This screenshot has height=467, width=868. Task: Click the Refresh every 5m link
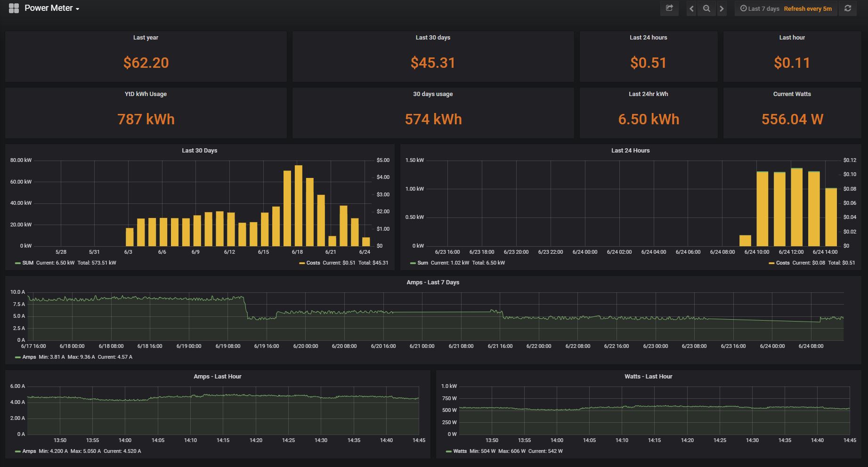pyautogui.click(x=808, y=8)
